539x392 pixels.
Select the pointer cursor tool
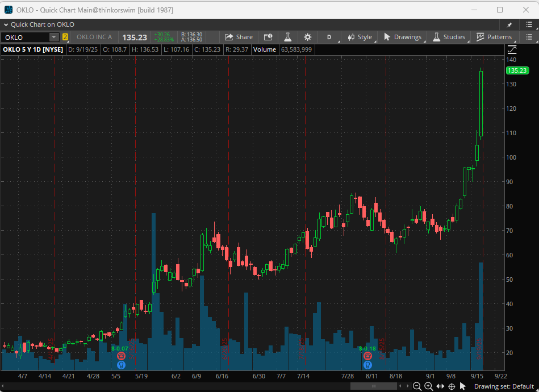(x=463, y=386)
